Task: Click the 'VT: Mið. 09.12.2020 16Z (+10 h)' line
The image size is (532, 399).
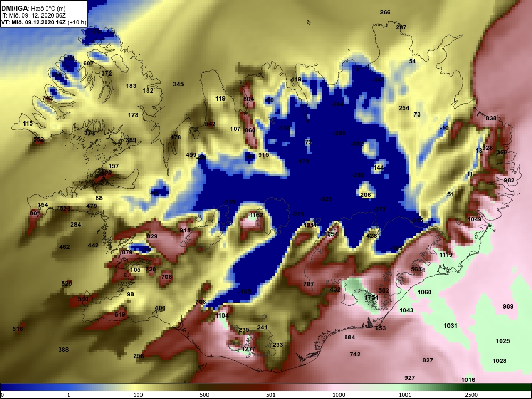Action: point(44,22)
